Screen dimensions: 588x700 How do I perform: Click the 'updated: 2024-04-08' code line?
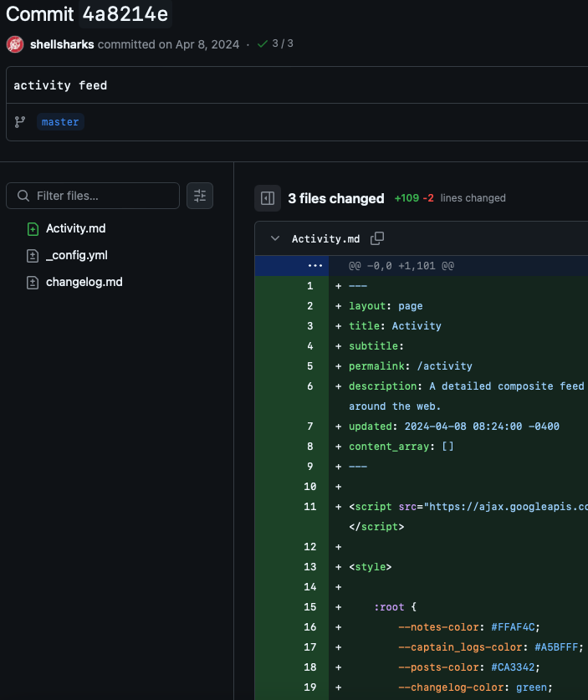(453, 427)
